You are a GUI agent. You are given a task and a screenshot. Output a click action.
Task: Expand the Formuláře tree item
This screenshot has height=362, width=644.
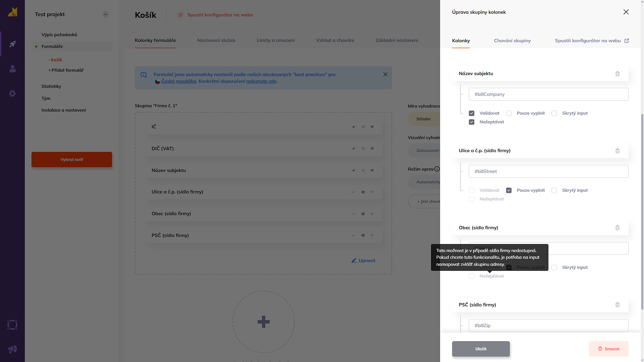click(52, 47)
